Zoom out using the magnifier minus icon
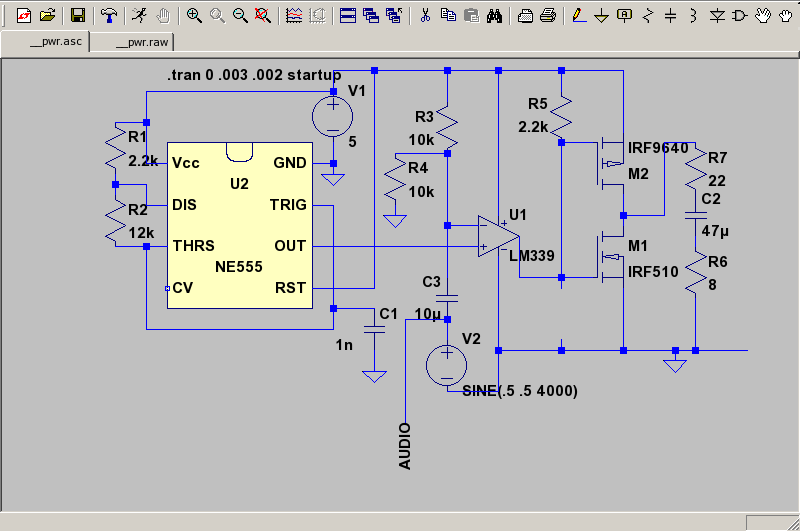 [240, 16]
